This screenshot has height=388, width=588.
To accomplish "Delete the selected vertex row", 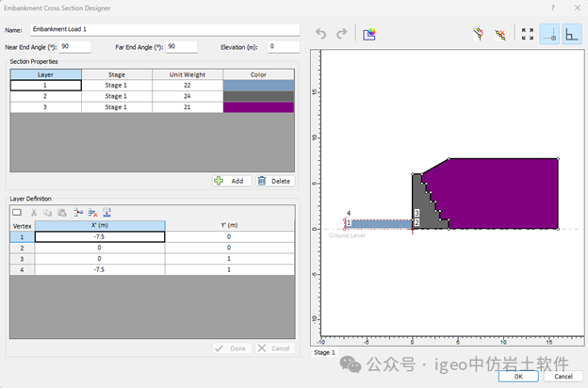I will 92,213.
